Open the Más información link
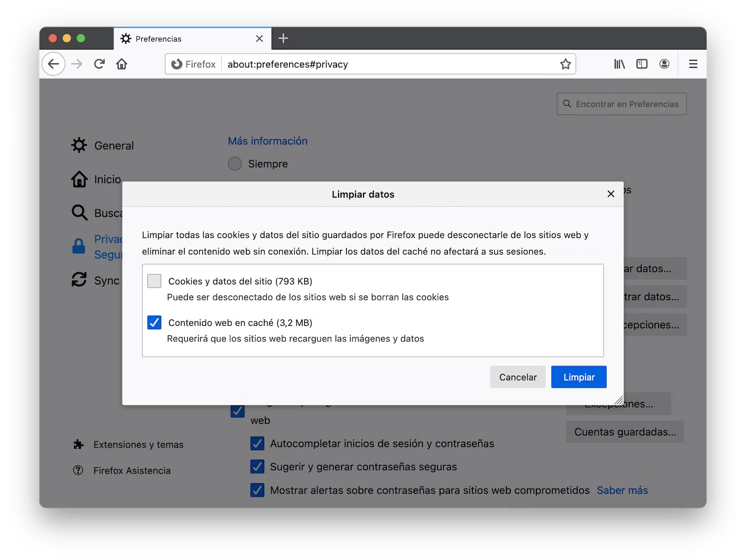 (x=268, y=141)
